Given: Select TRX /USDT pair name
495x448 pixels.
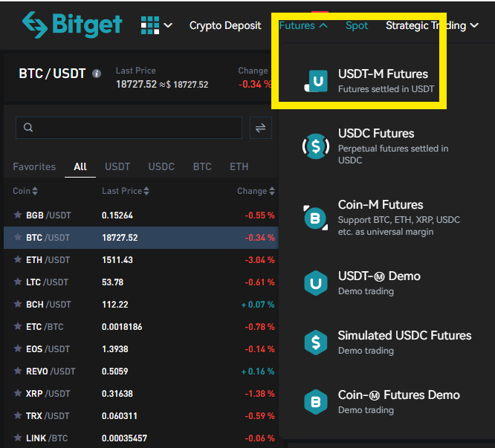Looking at the screenshot, I should tap(48, 416).
